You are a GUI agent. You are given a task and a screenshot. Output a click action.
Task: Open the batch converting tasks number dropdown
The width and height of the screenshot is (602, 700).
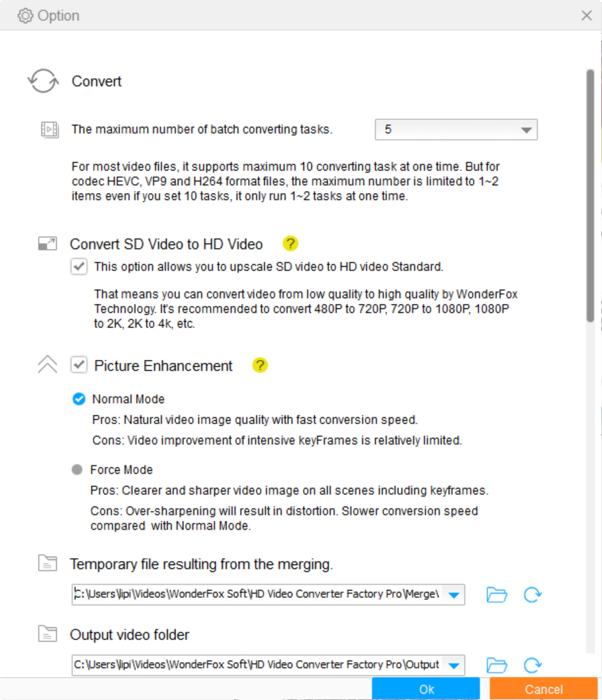coord(526,130)
